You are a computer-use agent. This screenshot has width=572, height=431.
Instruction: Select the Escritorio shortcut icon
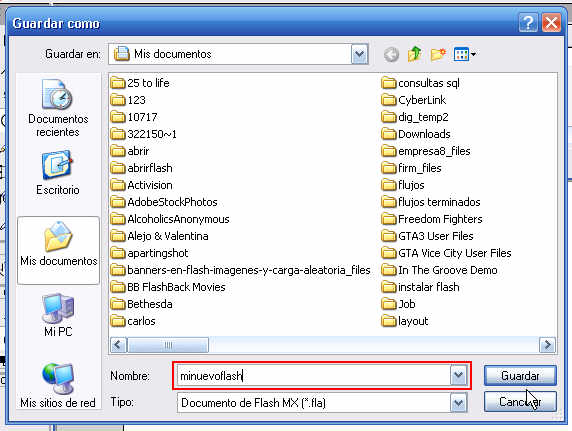(58, 165)
